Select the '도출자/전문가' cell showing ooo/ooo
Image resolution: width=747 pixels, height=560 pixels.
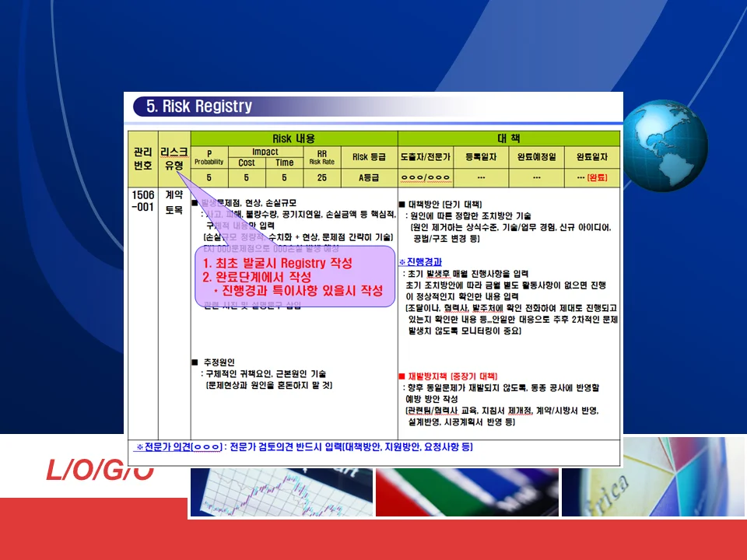click(424, 179)
